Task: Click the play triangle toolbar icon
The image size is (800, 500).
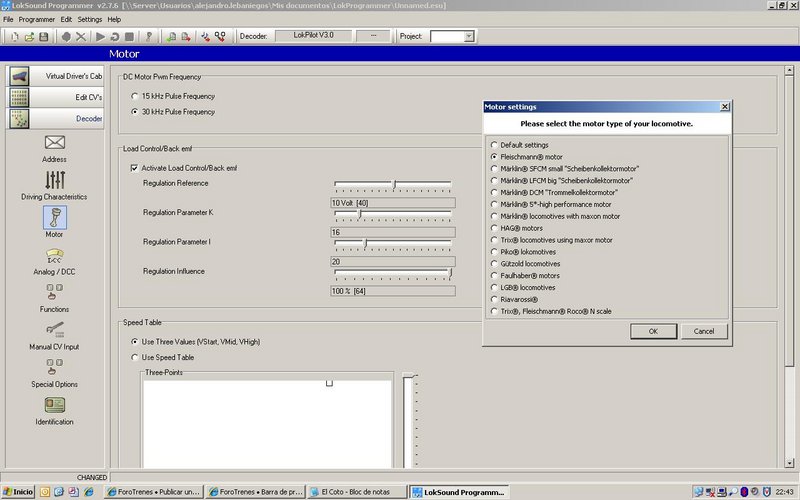Action: (x=101, y=37)
